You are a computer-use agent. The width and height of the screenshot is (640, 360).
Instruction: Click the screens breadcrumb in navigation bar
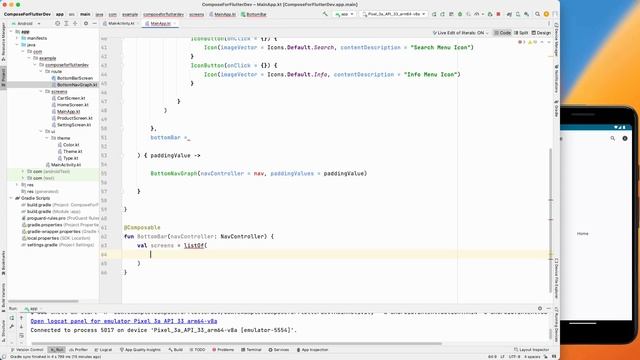[196, 14]
